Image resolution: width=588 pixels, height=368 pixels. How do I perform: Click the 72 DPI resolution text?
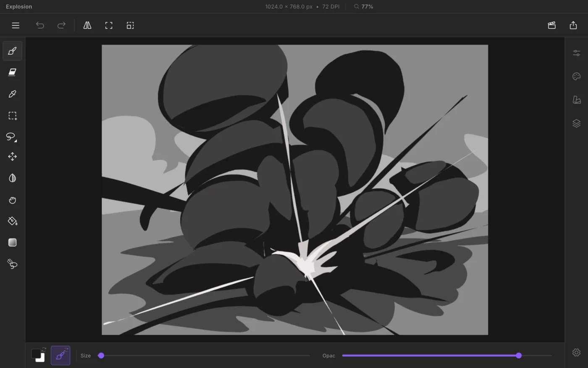pyautogui.click(x=331, y=7)
